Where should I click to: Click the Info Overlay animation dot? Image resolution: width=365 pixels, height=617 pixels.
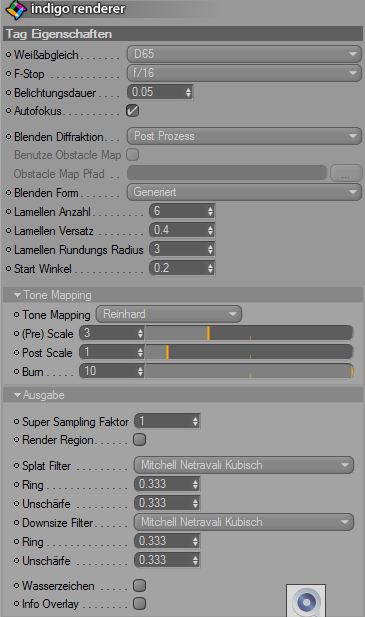tap(17, 604)
